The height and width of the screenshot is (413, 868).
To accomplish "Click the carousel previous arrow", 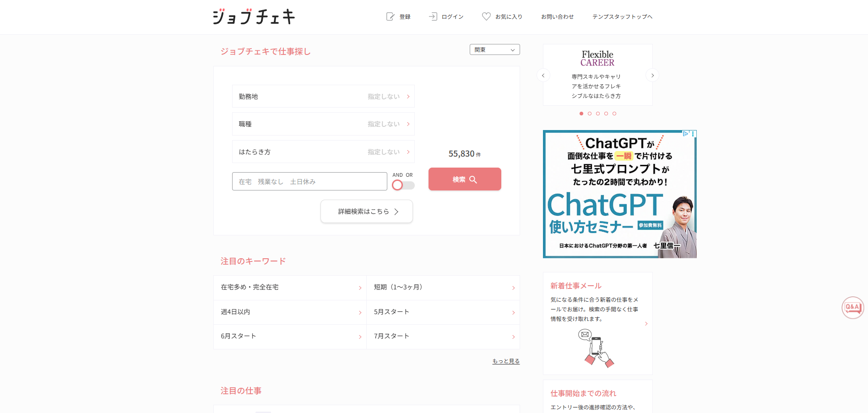I will (543, 76).
